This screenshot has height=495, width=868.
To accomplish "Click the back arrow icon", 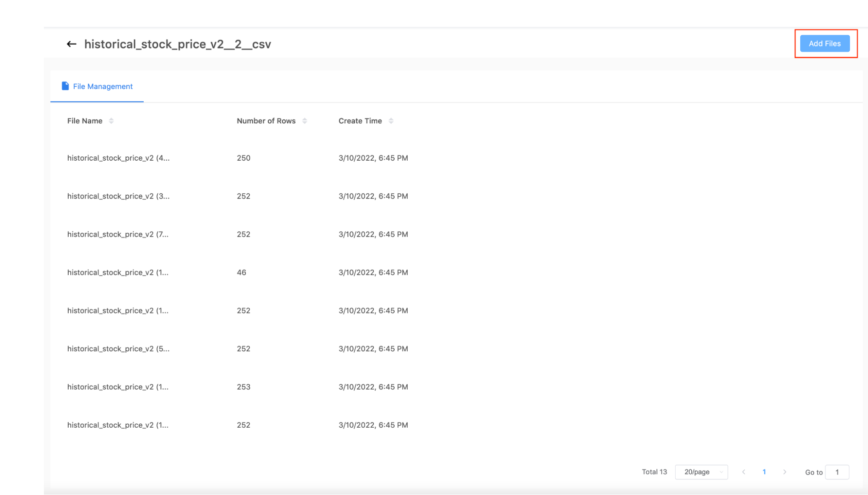I will click(x=72, y=44).
